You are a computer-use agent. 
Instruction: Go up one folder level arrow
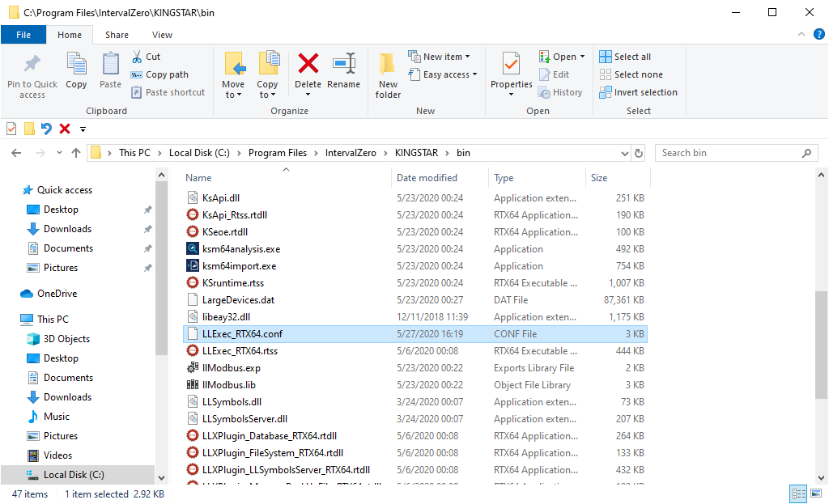point(76,153)
